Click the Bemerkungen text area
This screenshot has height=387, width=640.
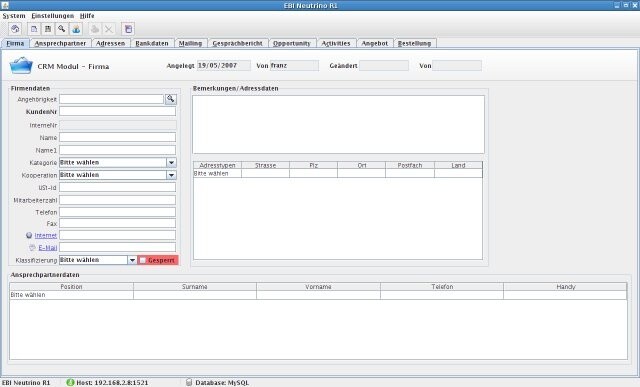[x=339, y=125]
